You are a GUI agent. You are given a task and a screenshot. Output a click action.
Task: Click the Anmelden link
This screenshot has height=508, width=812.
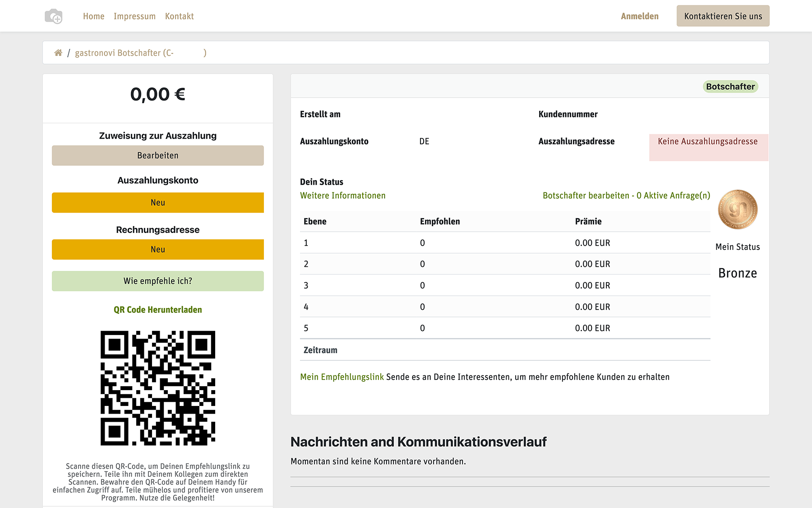(640, 16)
